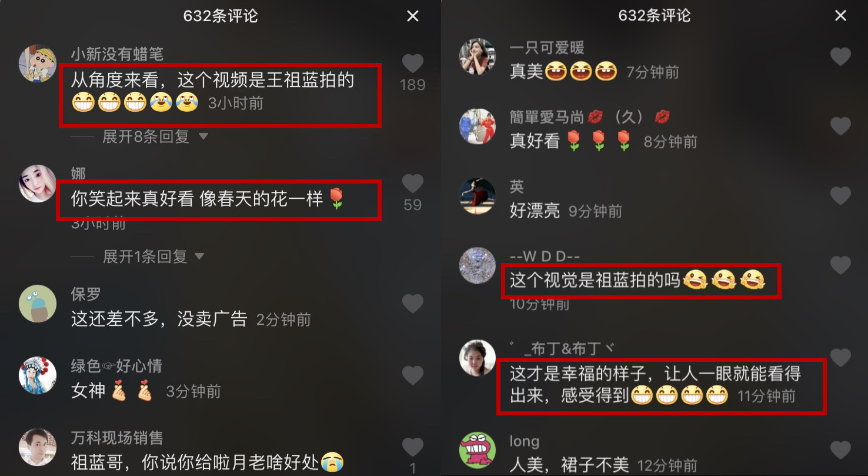Like 娜's comment with 59 likes

click(x=412, y=184)
